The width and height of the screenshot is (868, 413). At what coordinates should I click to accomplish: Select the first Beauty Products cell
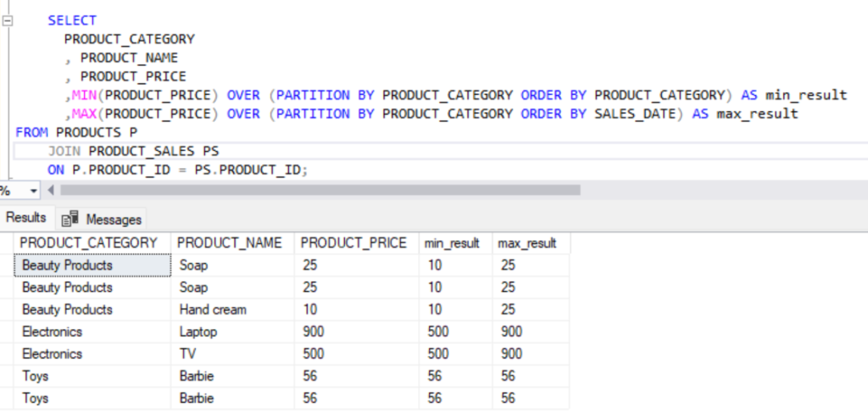click(x=67, y=265)
